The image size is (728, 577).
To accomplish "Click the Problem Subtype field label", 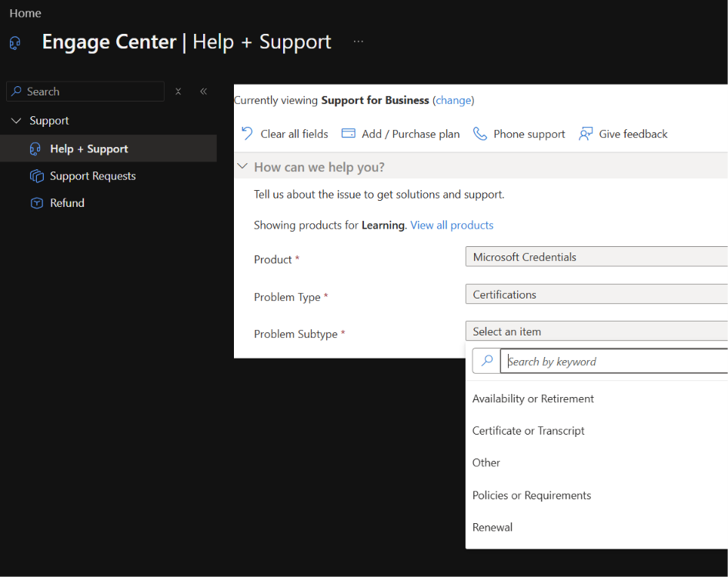I will 296,334.
